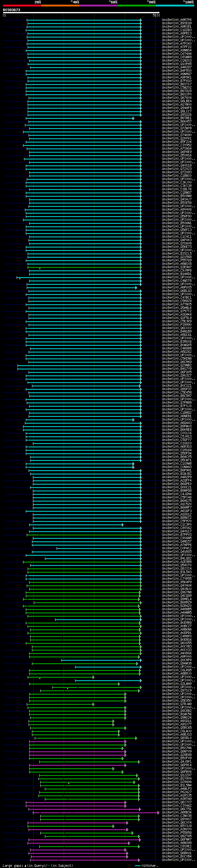Screen dimensions: 197x868
Task: Select hit UniRef100_A9P9K1
Action: click(177, 78)
